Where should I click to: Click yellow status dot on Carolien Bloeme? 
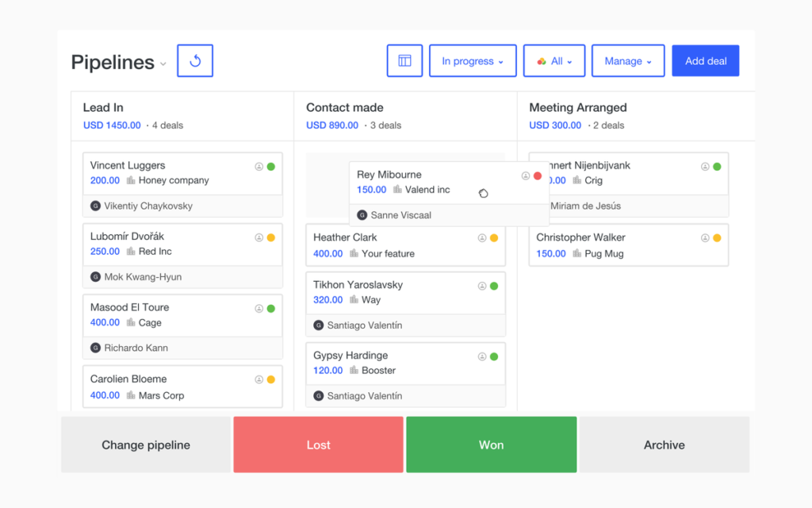[271, 379]
